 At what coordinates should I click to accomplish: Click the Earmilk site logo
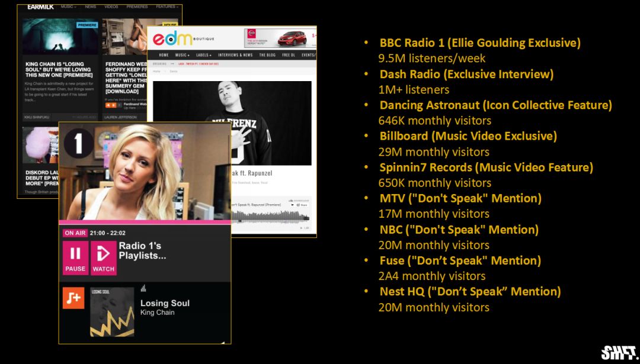(41, 7)
